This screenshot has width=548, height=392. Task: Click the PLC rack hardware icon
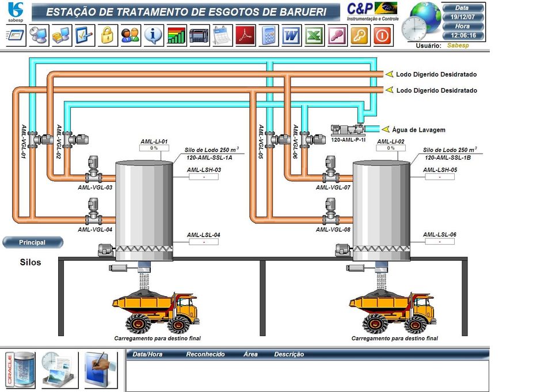pos(200,36)
